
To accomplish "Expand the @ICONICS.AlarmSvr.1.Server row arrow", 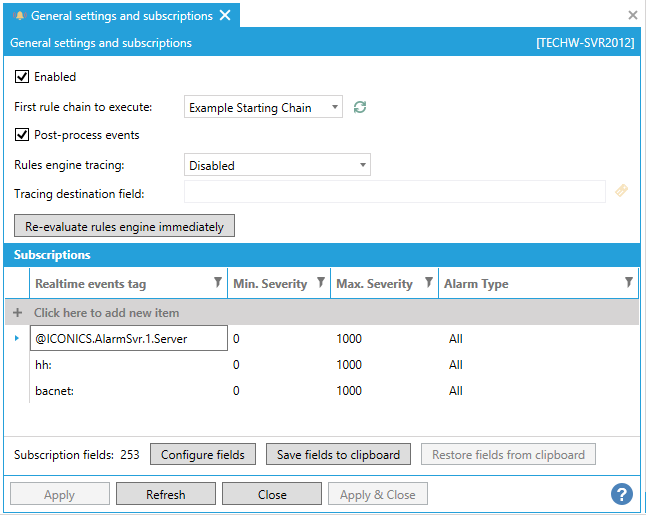I will [17, 339].
